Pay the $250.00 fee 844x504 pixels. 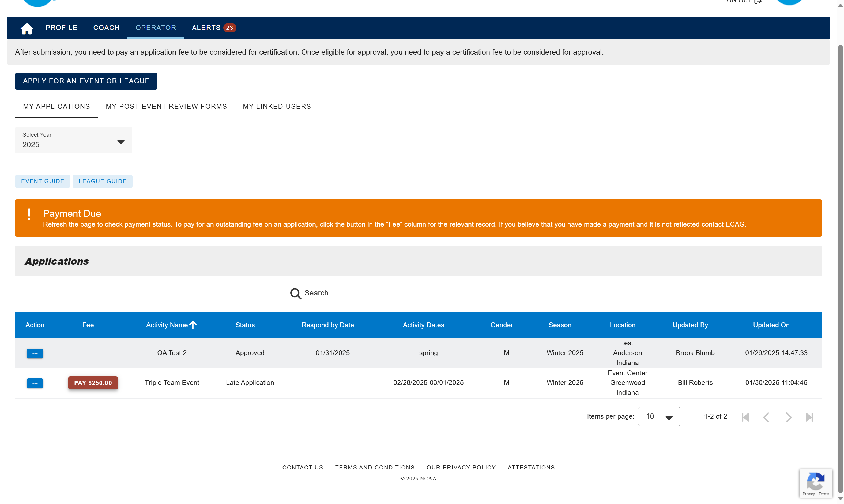(x=93, y=383)
